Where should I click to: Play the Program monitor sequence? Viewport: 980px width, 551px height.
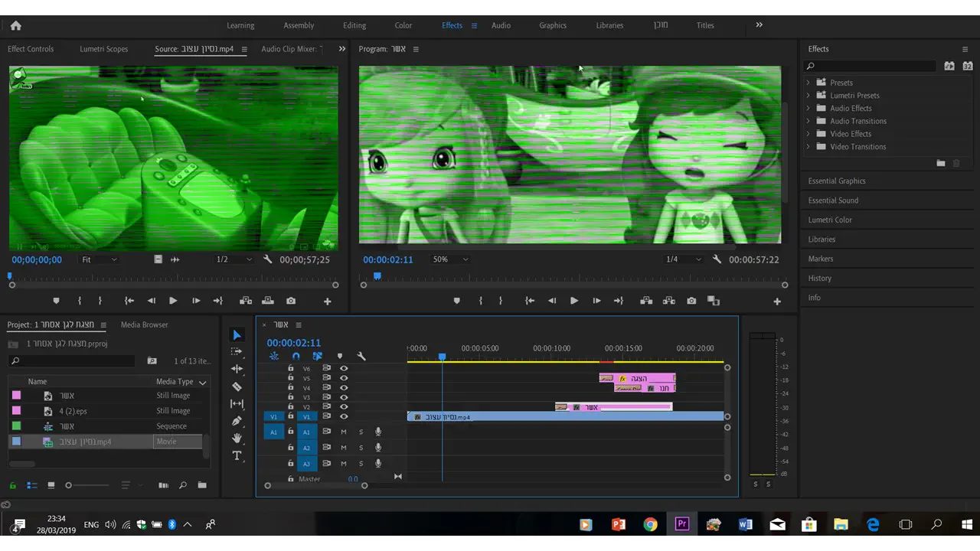(574, 302)
